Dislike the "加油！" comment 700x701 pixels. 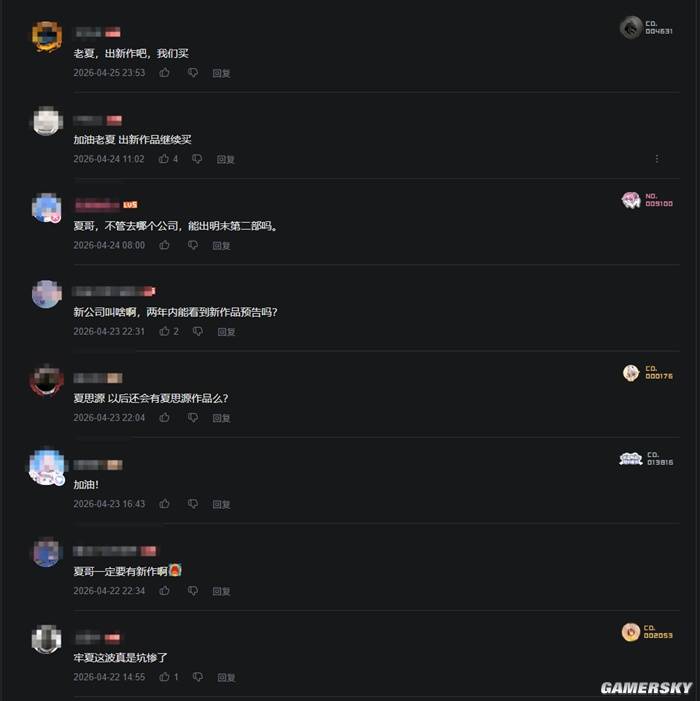point(193,504)
